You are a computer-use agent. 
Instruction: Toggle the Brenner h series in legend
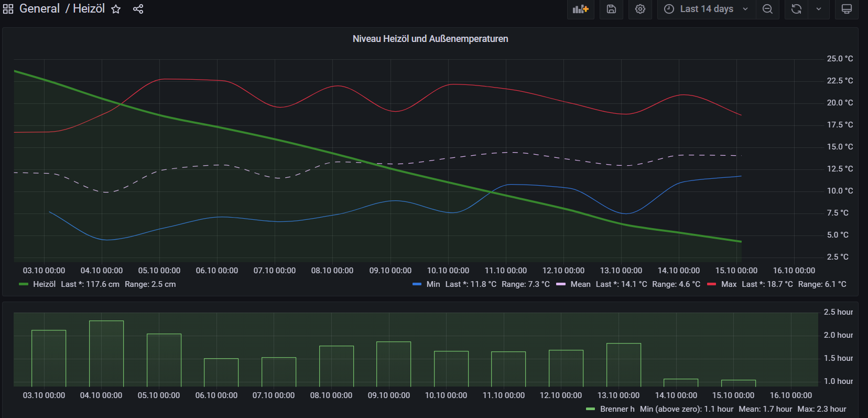[617, 409]
